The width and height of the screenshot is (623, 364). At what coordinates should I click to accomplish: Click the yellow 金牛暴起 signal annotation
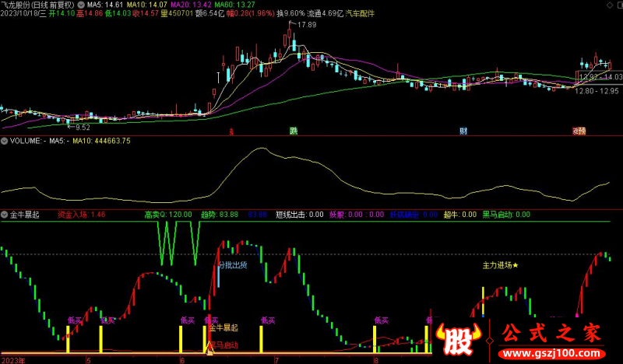click(x=224, y=328)
